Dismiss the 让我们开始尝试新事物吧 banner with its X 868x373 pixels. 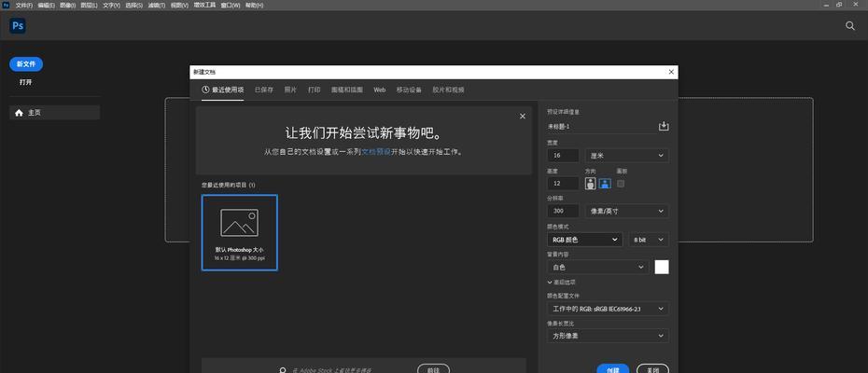522,117
